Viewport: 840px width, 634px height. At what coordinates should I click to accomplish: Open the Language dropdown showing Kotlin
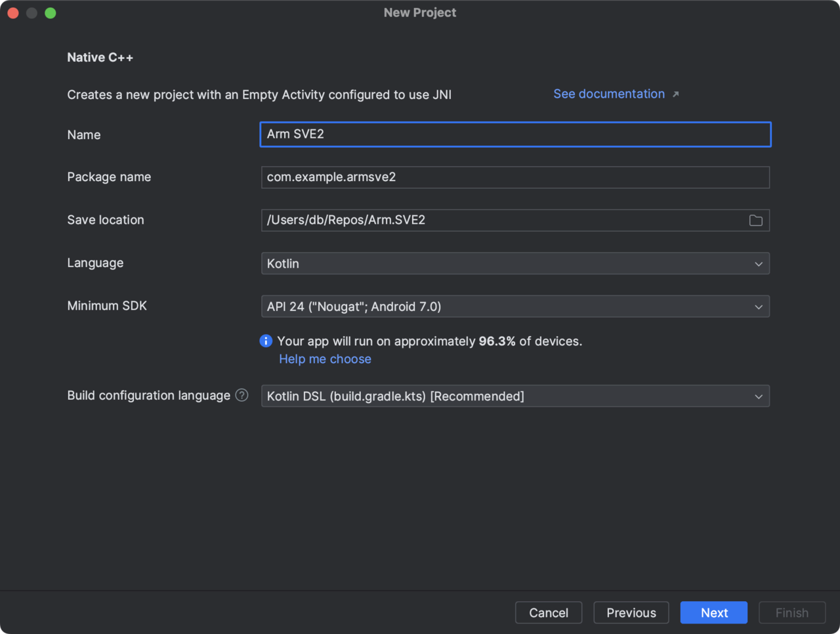click(x=514, y=264)
